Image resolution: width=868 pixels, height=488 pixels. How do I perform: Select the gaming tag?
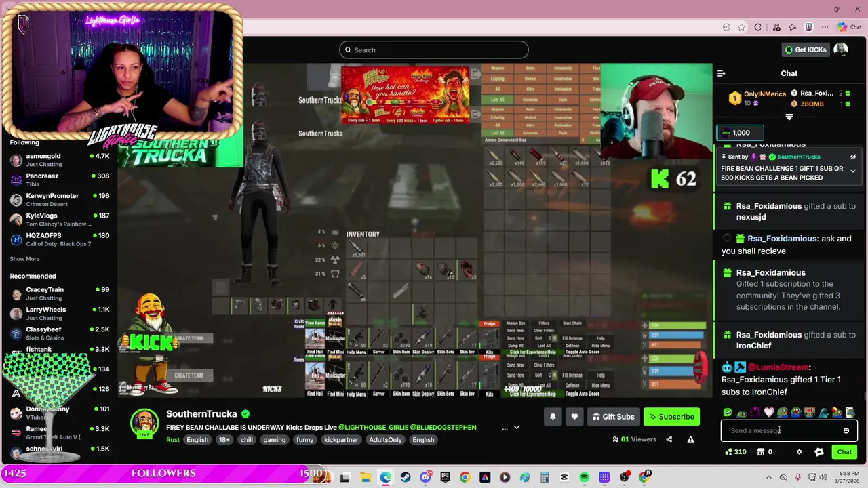point(275,440)
